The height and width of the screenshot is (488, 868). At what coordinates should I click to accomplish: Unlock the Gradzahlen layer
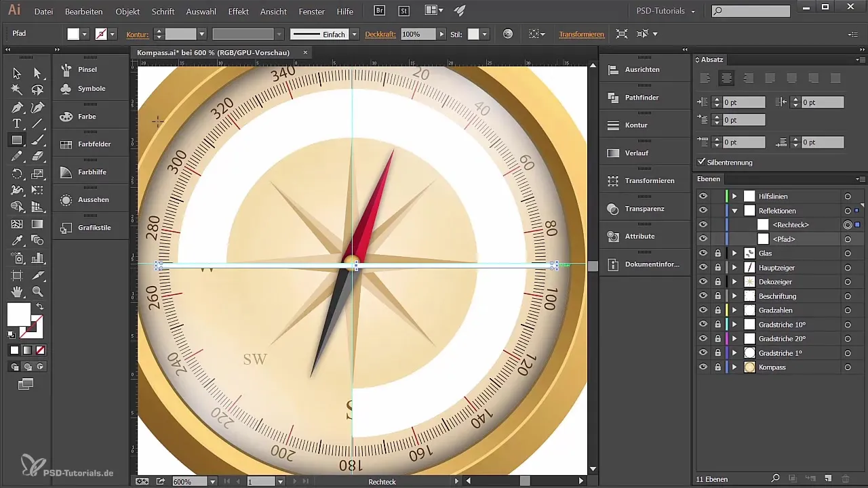717,310
